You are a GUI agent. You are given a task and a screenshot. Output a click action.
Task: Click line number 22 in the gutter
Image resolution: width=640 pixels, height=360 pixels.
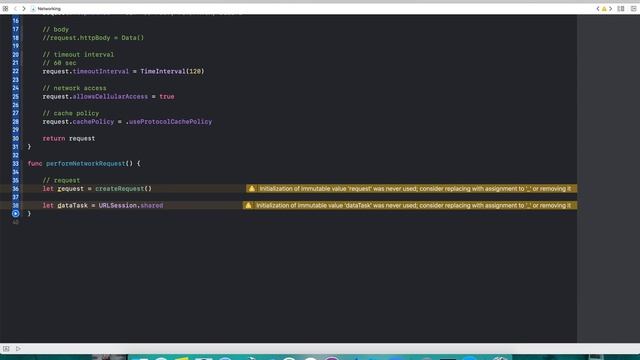pos(16,71)
